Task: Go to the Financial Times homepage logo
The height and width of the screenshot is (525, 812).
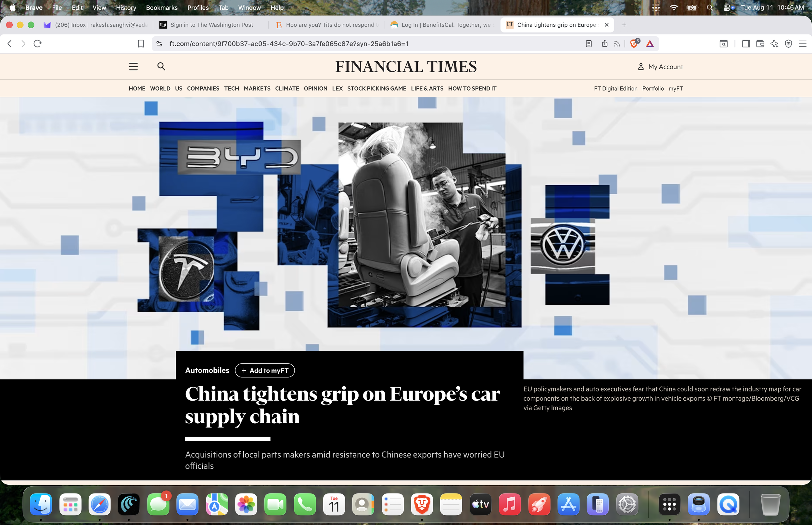Action: pos(406,67)
